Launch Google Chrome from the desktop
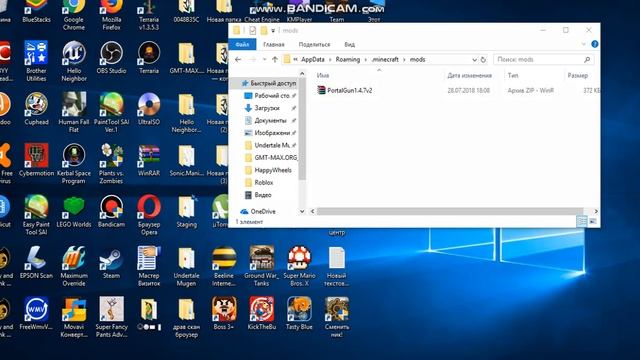The height and width of the screenshot is (360, 640). pyautogui.click(x=74, y=15)
